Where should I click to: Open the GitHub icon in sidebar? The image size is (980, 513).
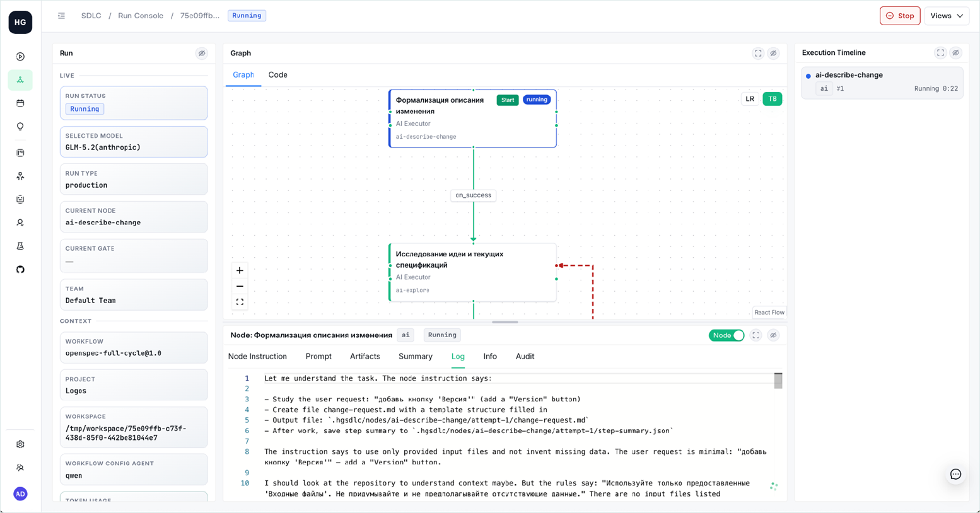pyautogui.click(x=20, y=270)
